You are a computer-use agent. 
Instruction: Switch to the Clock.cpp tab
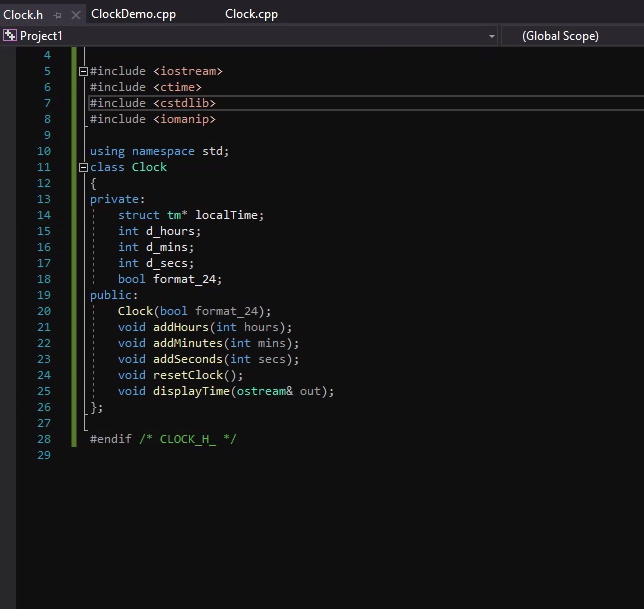pos(251,15)
